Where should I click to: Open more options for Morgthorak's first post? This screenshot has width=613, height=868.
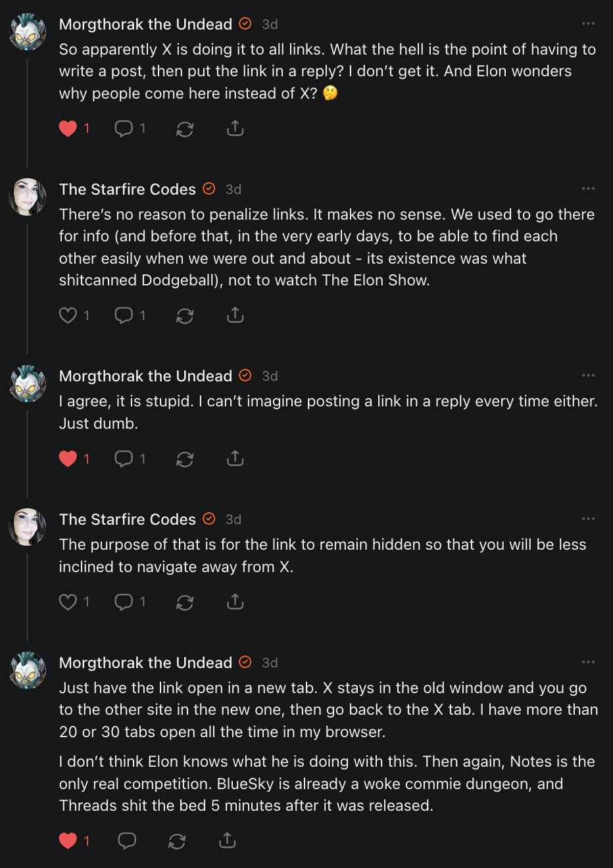588,24
